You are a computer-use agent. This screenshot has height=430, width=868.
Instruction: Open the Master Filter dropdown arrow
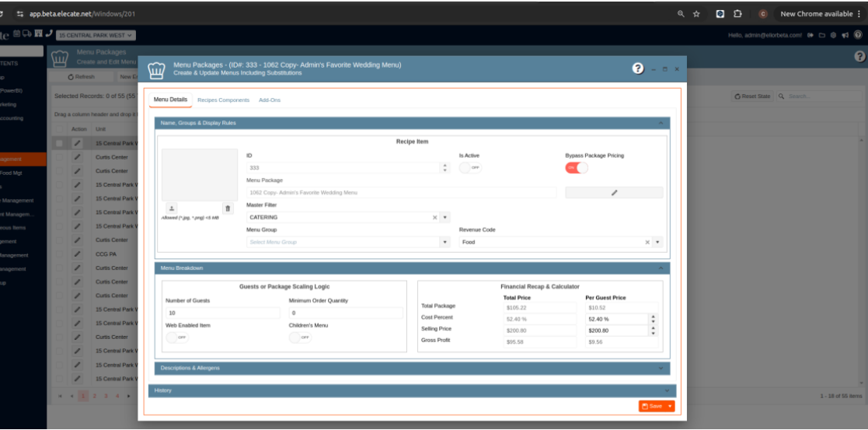(445, 217)
